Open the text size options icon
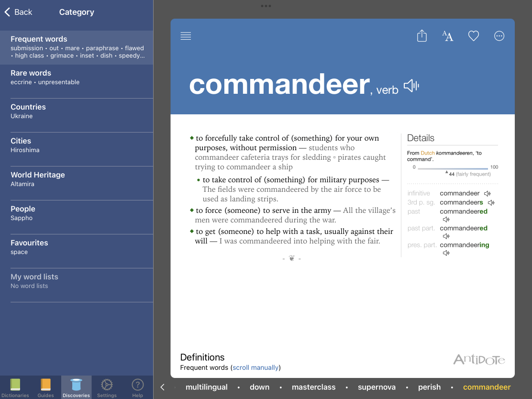This screenshot has width=532, height=399. tap(447, 36)
